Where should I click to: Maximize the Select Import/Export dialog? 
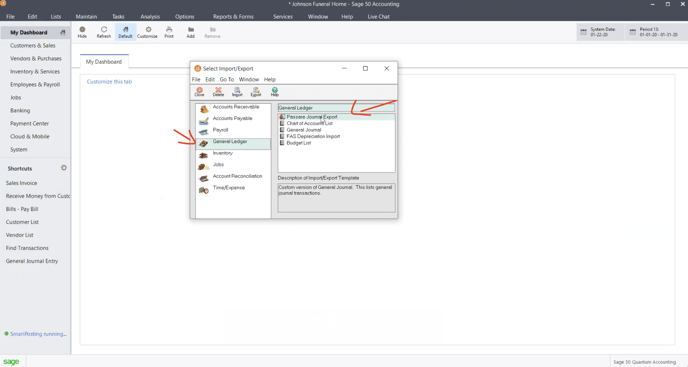coord(365,68)
